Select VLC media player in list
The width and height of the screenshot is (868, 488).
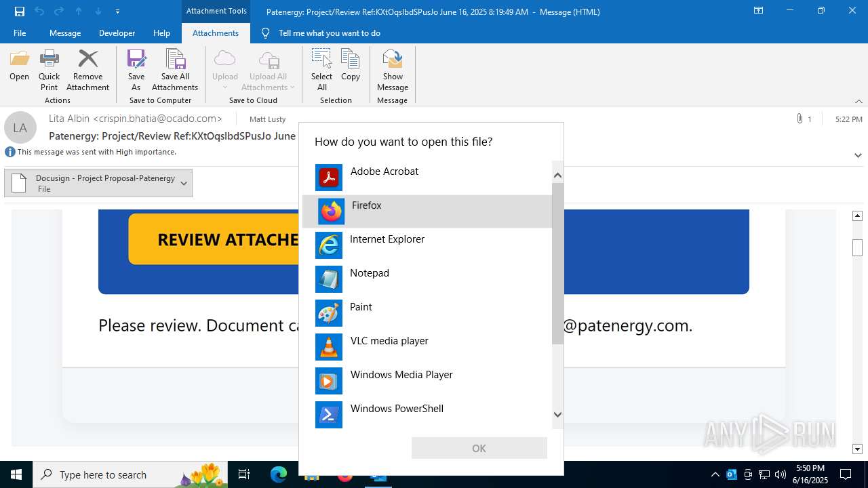pyautogui.click(x=427, y=347)
